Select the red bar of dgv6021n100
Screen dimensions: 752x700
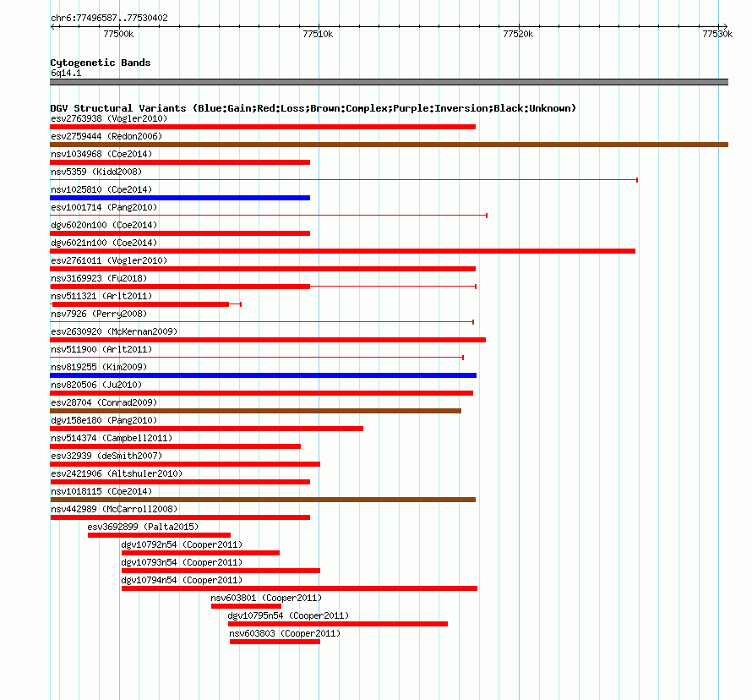click(342, 251)
